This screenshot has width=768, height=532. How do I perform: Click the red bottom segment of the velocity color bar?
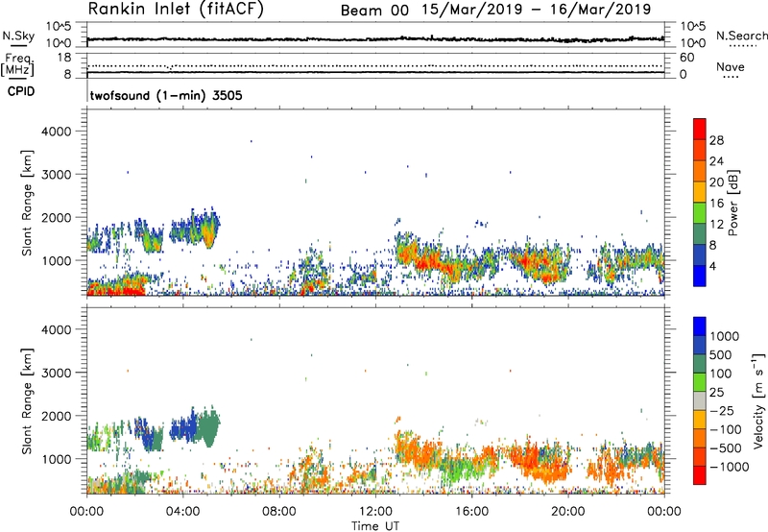(700, 475)
